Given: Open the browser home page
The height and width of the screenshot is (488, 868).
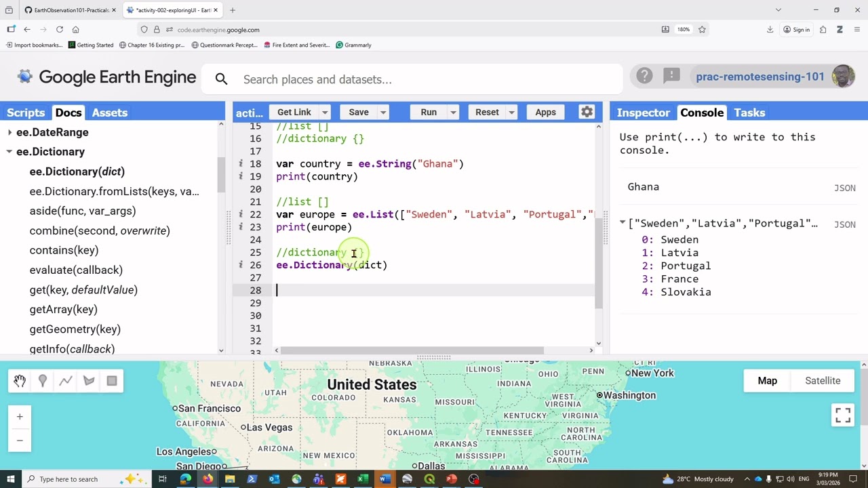Looking at the screenshot, I should [76, 30].
